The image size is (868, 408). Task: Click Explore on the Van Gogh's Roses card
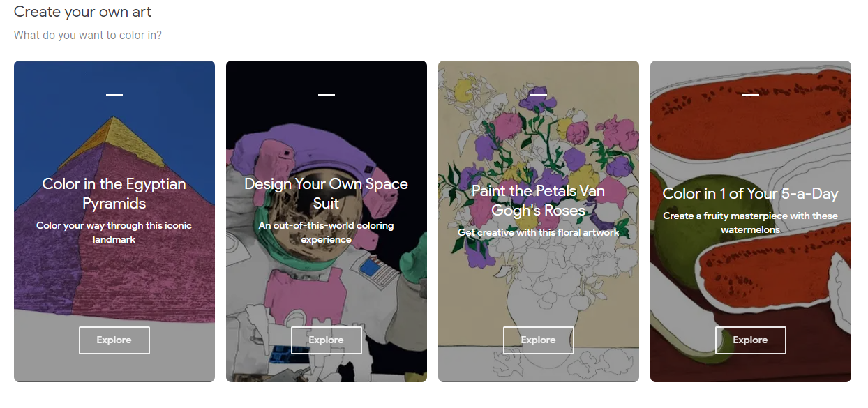click(x=539, y=340)
